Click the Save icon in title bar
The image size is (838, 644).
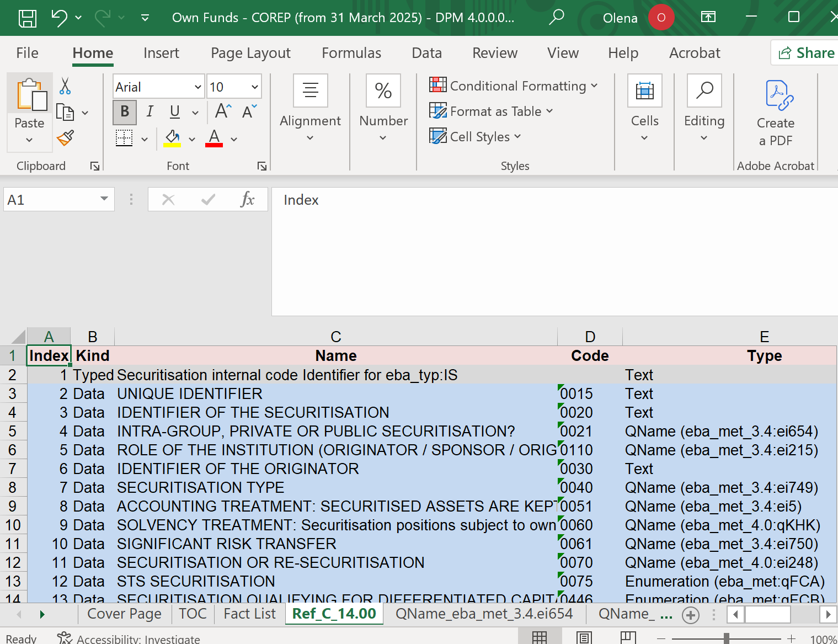[28, 18]
